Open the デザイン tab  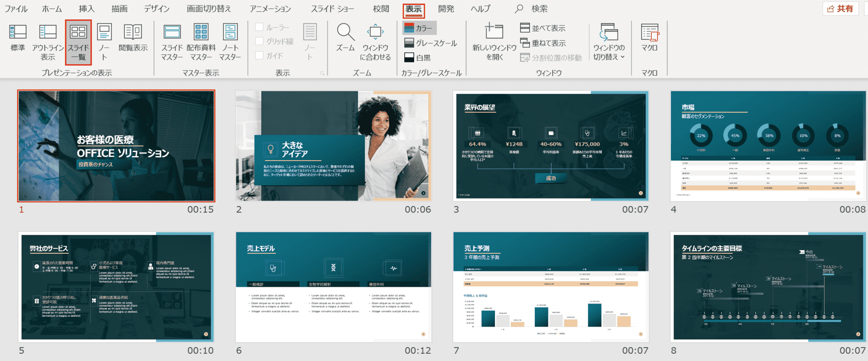coord(157,9)
